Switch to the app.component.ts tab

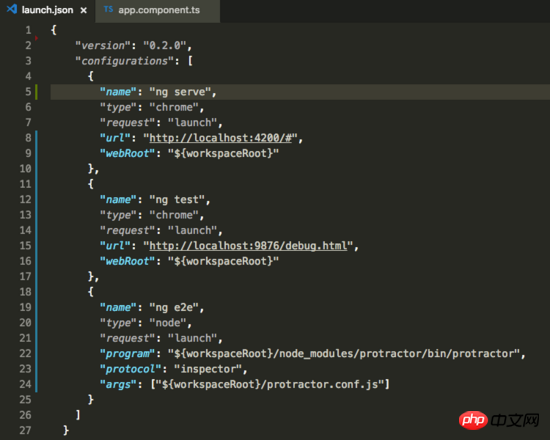[x=157, y=11]
